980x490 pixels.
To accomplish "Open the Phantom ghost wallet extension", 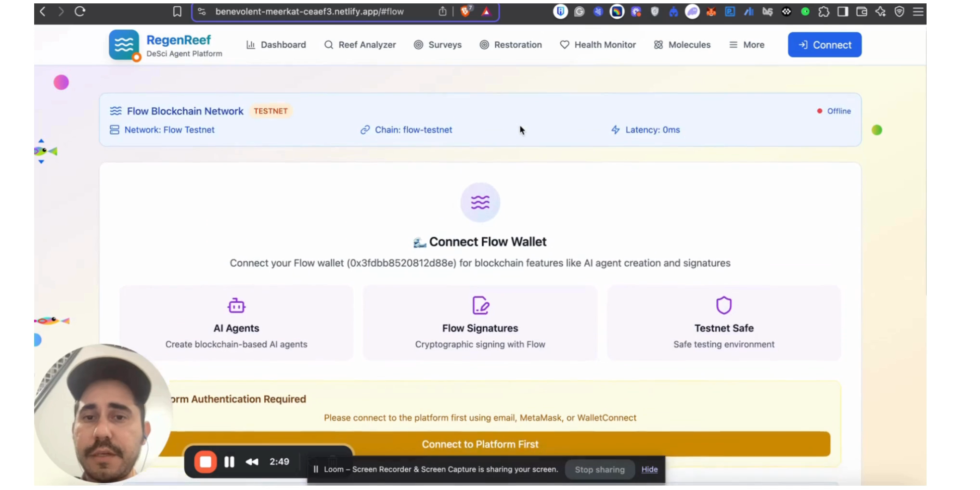I will click(x=692, y=12).
